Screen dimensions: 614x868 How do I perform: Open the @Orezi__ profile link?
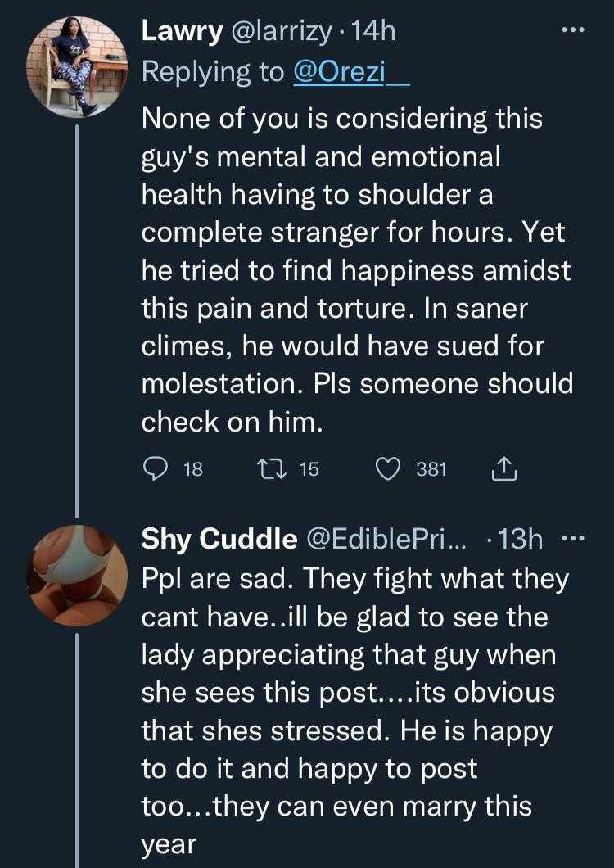(352, 72)
